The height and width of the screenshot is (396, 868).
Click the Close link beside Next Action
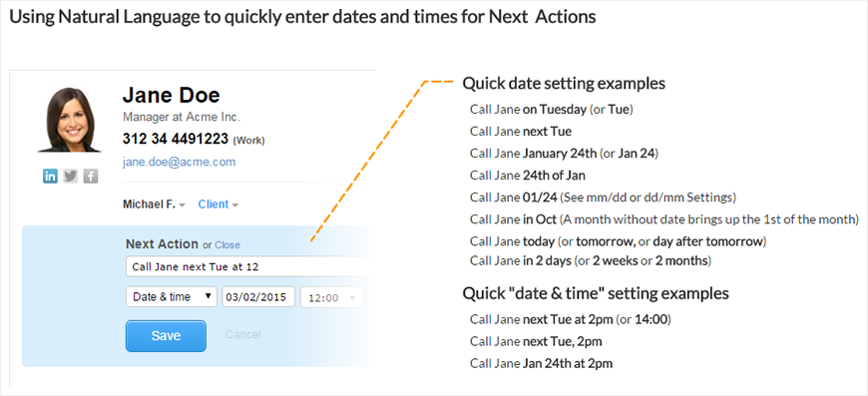click(x=227, y=245)
